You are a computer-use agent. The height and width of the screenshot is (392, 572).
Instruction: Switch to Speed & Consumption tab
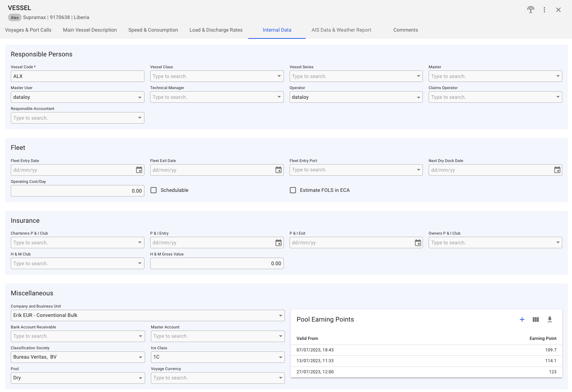coord(153,30)
